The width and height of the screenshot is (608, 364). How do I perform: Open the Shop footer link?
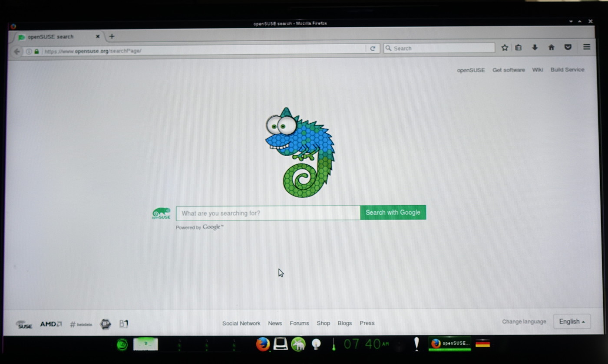click(x=323, y=323)
